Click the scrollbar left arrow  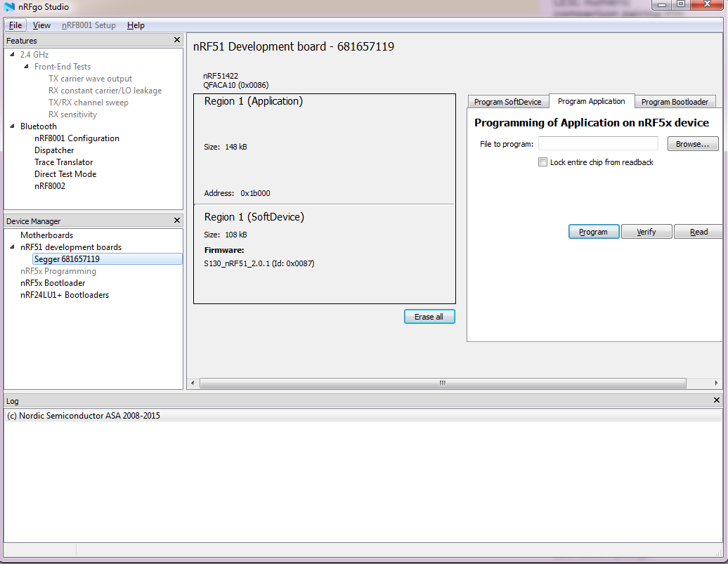coord(193,383)
